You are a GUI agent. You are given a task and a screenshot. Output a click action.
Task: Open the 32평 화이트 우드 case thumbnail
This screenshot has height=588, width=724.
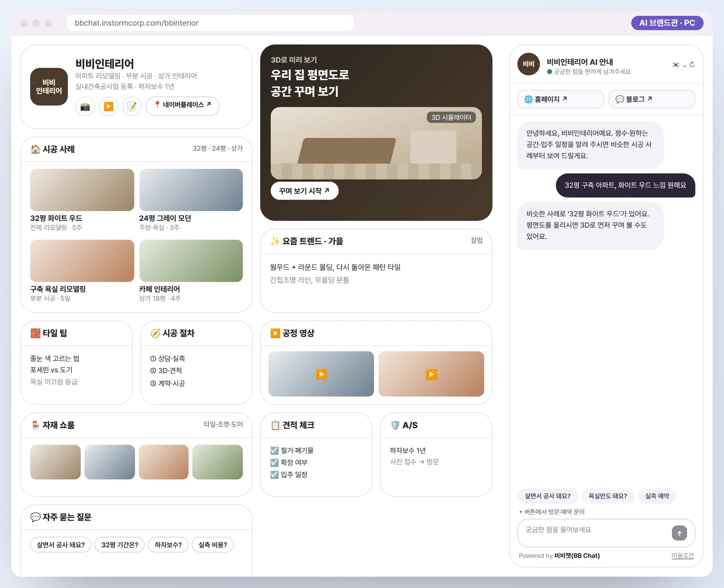click(x=82, y=190)
